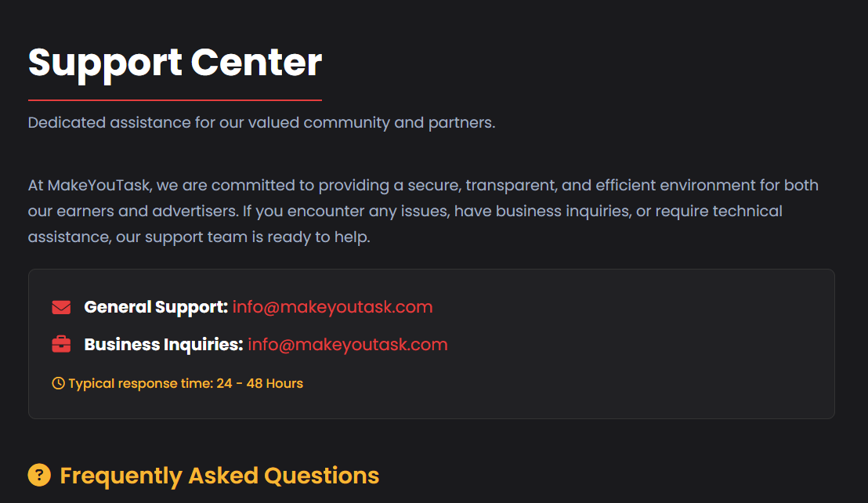
Task: Click the red underline below Support Center
Action: pos(175,100)
